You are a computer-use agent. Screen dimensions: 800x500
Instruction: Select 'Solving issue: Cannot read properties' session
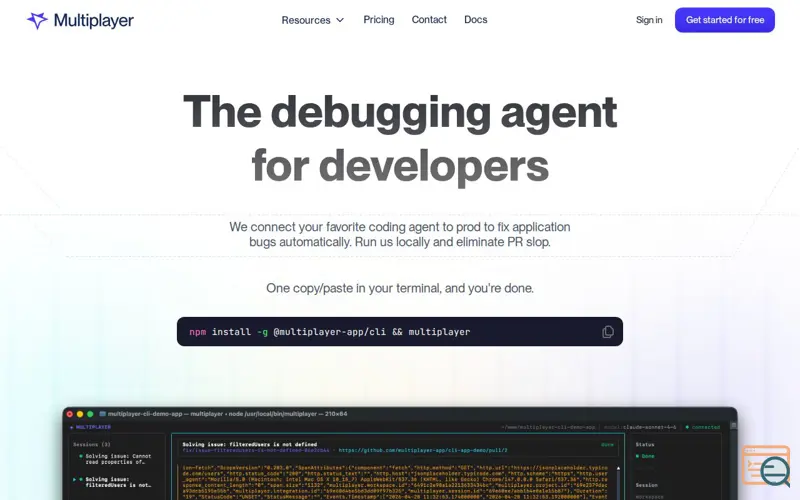(x=118, y=459)
